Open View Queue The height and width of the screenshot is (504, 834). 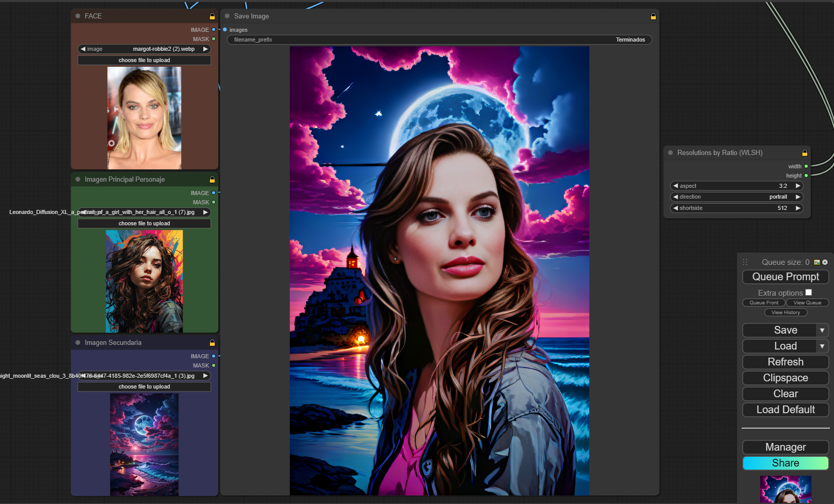[807, 303]
